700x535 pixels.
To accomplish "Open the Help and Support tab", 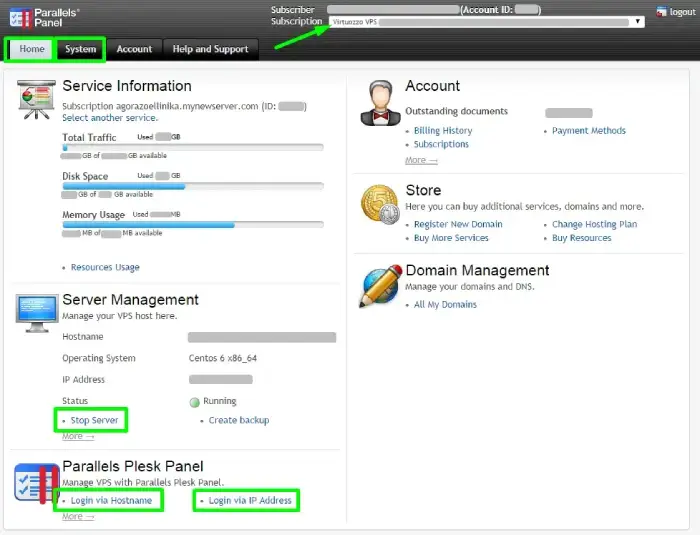I will coord(210,49).
